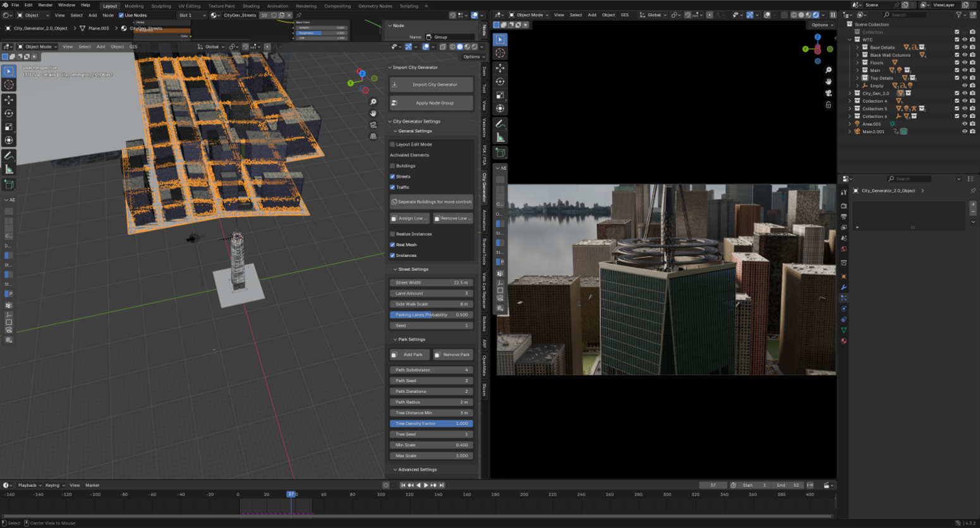This screenshot has width=980, height=528.
Task: Open the Render menu
Action: (x=45, y=5)
